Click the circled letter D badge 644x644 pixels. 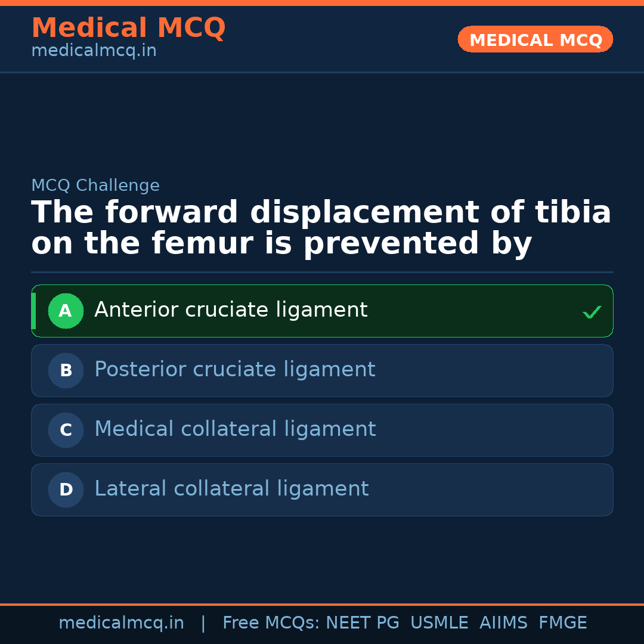click(x=66, y=490)
